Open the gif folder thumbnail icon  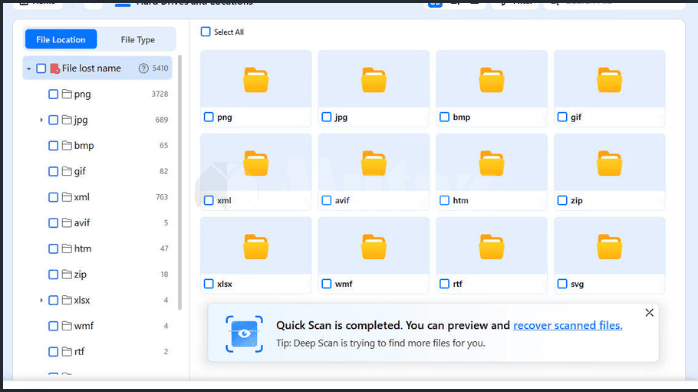(609, 80)
